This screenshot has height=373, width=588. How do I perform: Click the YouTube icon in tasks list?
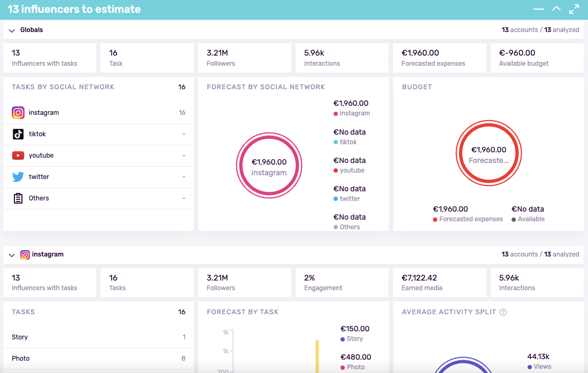click(18, 156)
